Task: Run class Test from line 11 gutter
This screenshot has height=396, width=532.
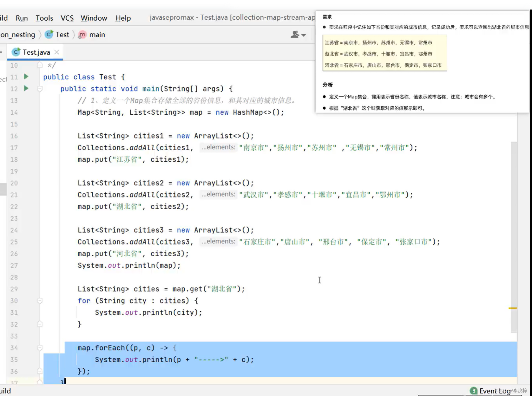Action: 26,77
